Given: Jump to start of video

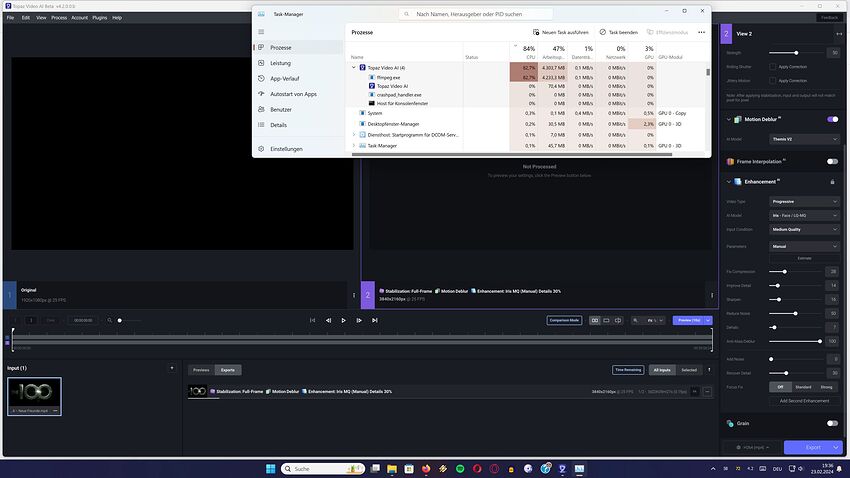Looking at the screenshot, I should click(x=312, y=320).
